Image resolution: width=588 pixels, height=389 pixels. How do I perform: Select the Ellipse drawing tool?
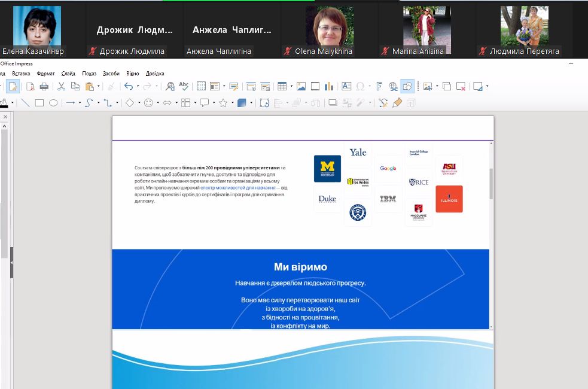53,103
